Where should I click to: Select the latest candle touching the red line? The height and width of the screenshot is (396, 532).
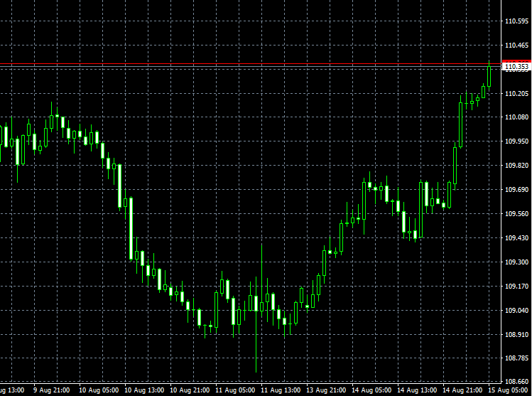point(489,76)
